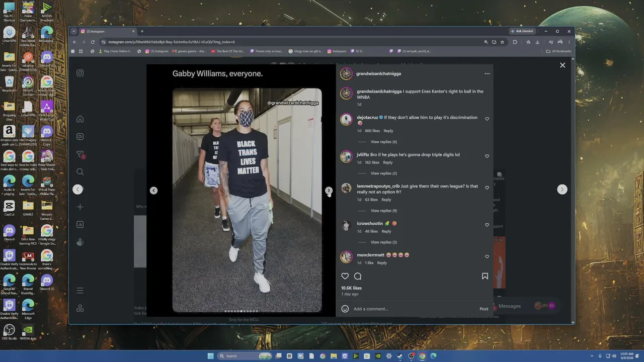Open grandwizardchatnigga profile from post header
Image resolution: width=644 pixels, height=362 pixels.
(378, 73)
